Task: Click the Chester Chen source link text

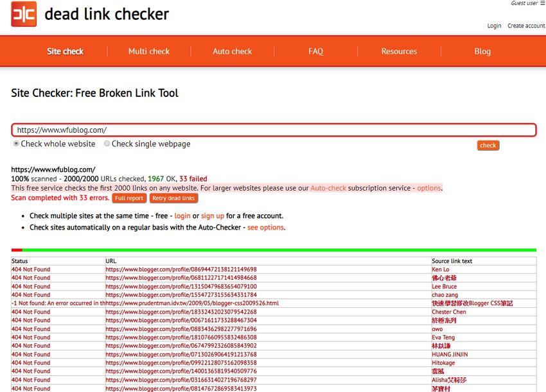Action: pyautogui.click(x=449, y=312)
